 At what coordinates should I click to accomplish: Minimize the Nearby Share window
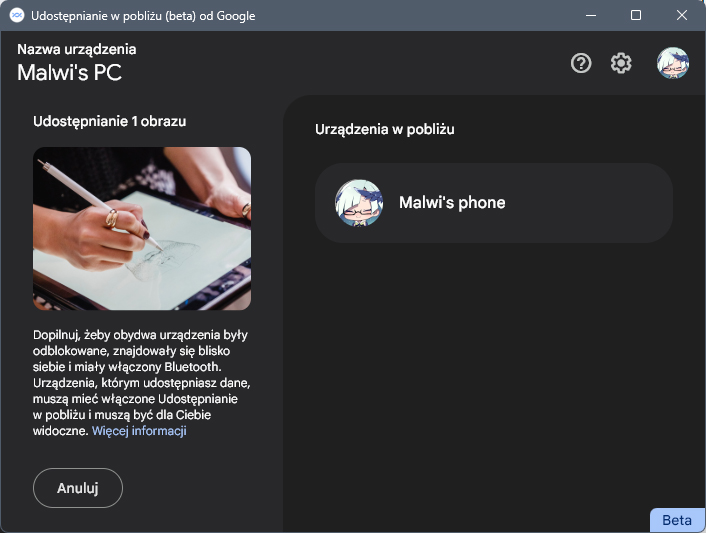(x=591, y=15)
